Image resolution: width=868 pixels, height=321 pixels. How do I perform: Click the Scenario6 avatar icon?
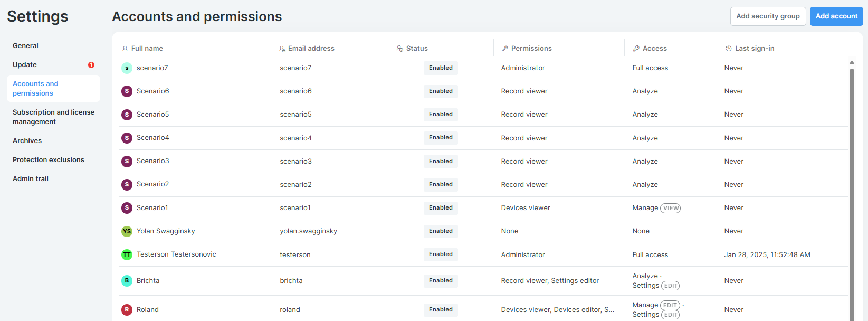point(127,91)
